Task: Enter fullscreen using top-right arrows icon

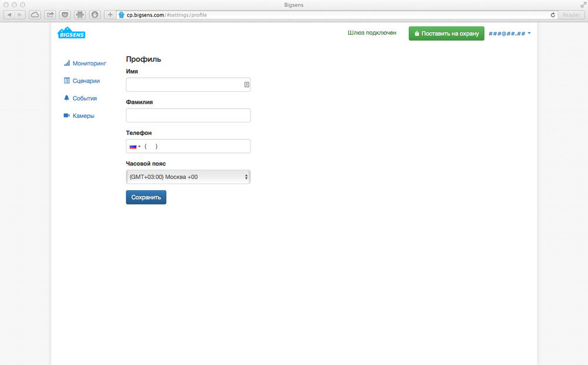Action: 583,5
